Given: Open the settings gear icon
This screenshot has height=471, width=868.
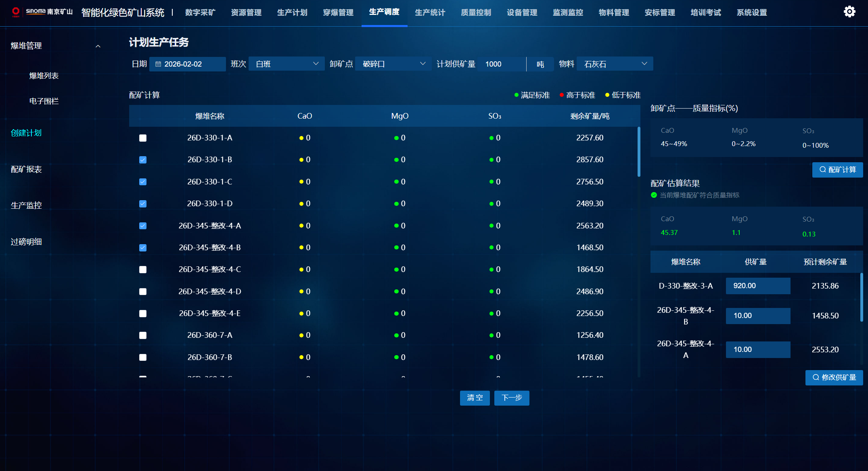Looking at the screenshot, I should click(x=849, y=12).
